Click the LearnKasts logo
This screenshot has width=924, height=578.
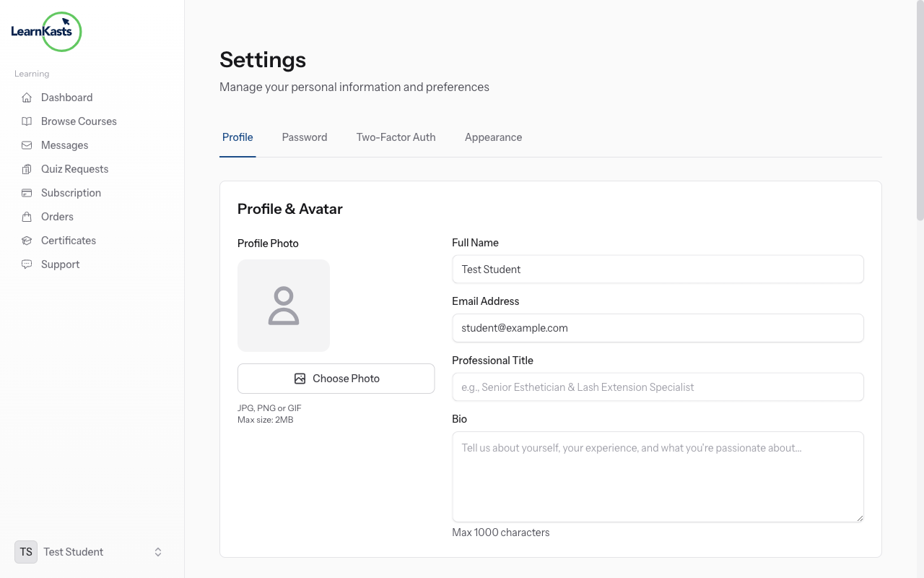[x=45, y=31]
